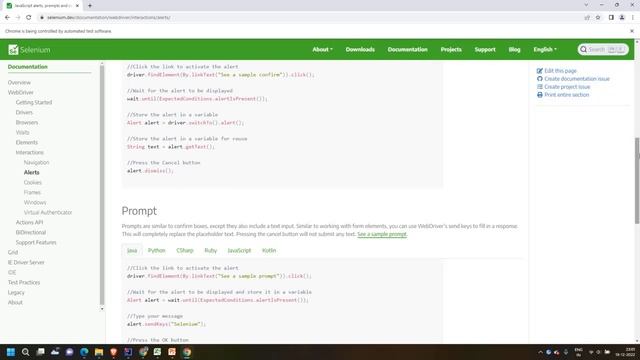The width and height of the screenshot is (640, 360).
Task: Open Overview in the sidebar
Action: tap(19, 82)
